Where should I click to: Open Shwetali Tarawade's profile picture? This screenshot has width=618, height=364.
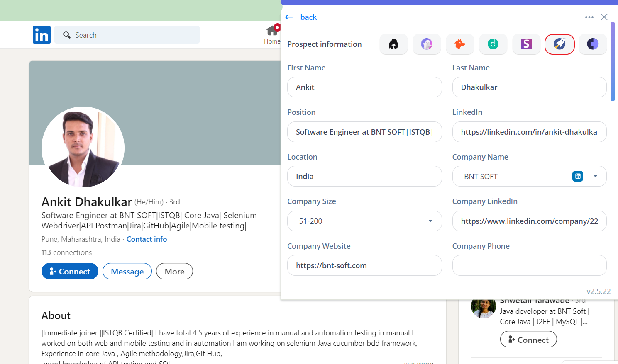484,308
